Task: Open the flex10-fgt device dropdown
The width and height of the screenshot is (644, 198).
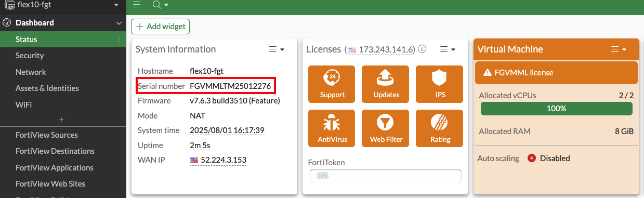Action: 116,5
